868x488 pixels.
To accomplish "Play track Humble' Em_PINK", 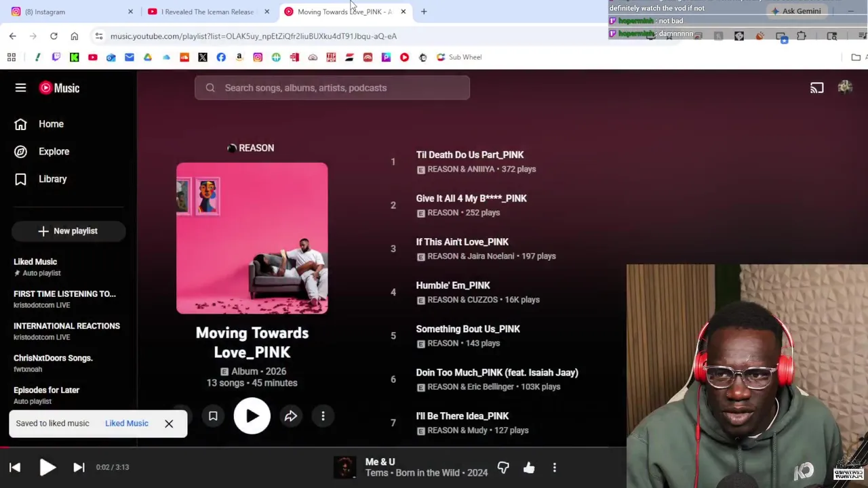I will pos(453,285).
